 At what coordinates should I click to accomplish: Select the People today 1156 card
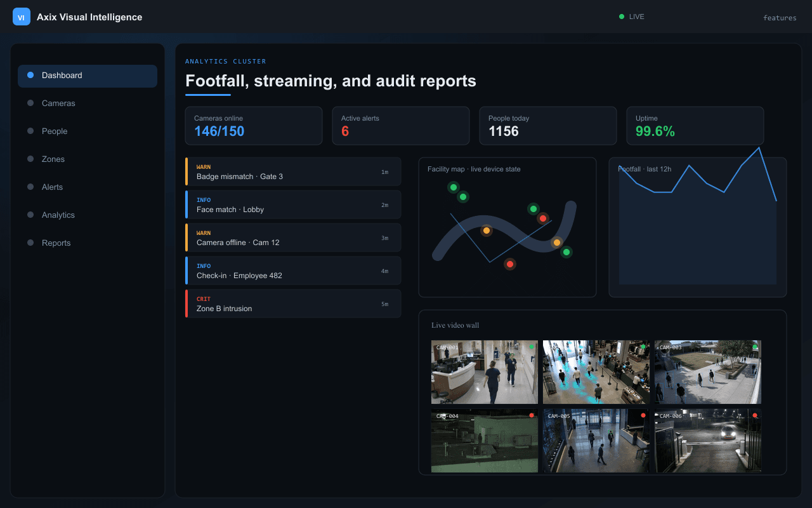pos(548,126)
